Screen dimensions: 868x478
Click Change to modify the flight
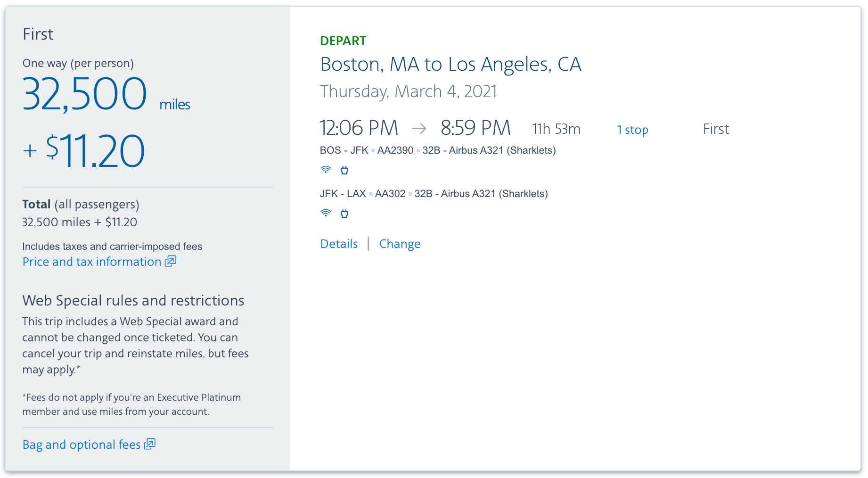[x=400, y=244]
